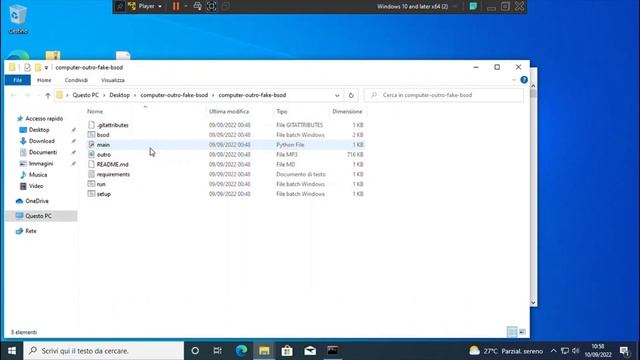Open the weather widget showing 27°C

(x=505, y=351)
